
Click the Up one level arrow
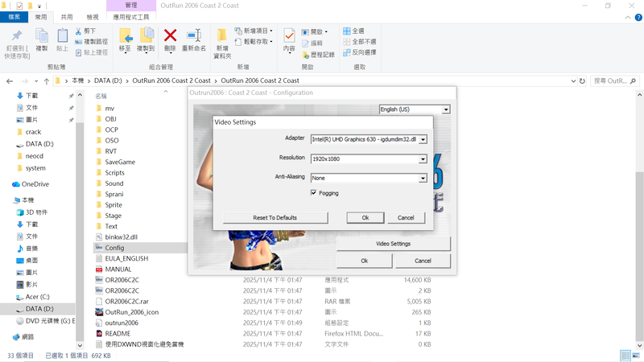(47, 81)
